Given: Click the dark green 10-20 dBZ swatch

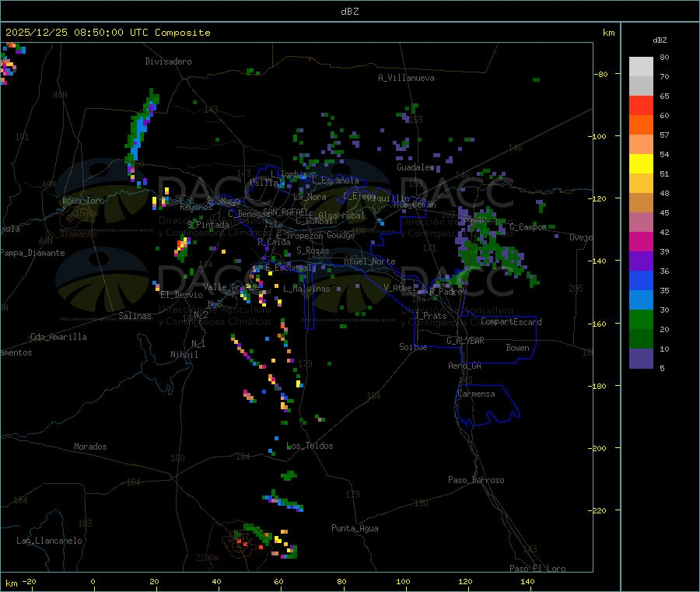Looking at the screenshot, I should 641,339.
